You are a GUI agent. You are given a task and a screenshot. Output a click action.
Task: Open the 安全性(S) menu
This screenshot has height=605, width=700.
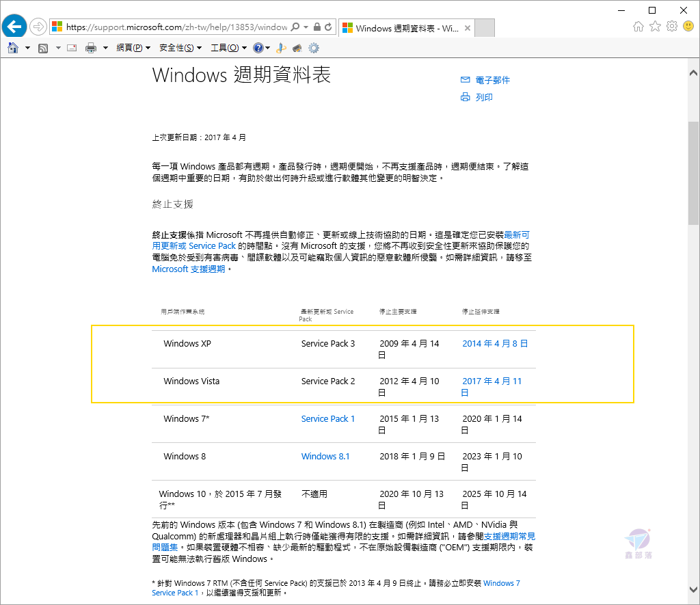coord(180,48)
